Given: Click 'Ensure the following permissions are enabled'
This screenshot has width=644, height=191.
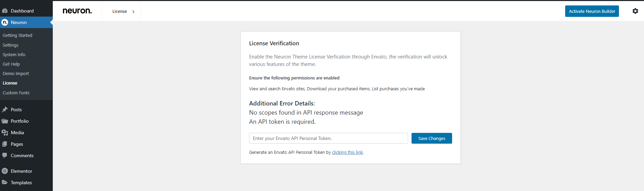Looking at the screenshot, I should 294,78.
